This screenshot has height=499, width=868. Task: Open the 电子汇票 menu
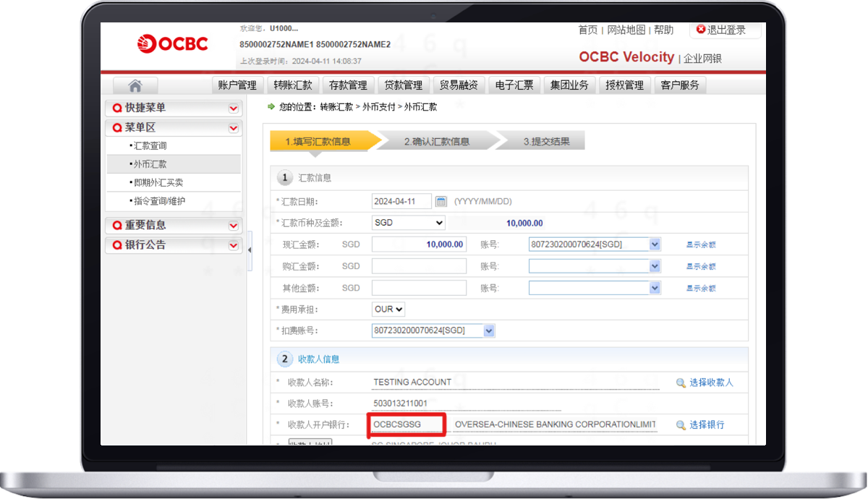click(x=514, y=85)
